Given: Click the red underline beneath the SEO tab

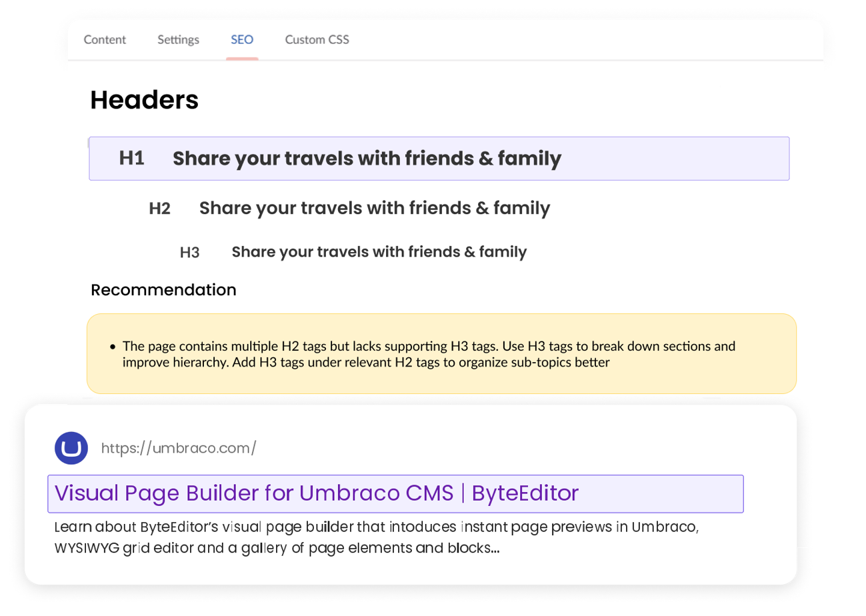Looking at the screenshot, I should tap(242, 59).
